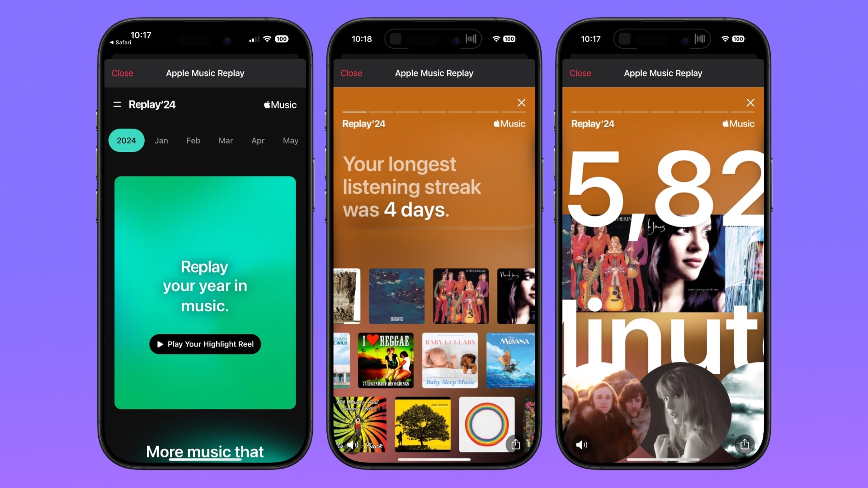Select the Jan month tab
The width and height of the screenshot is (868, 488).
(161, 140)
